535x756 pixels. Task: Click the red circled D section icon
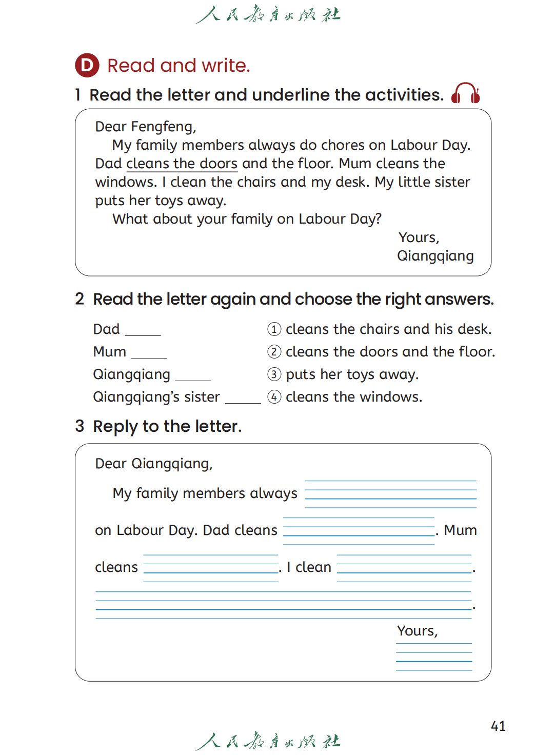tap(87, 65)
